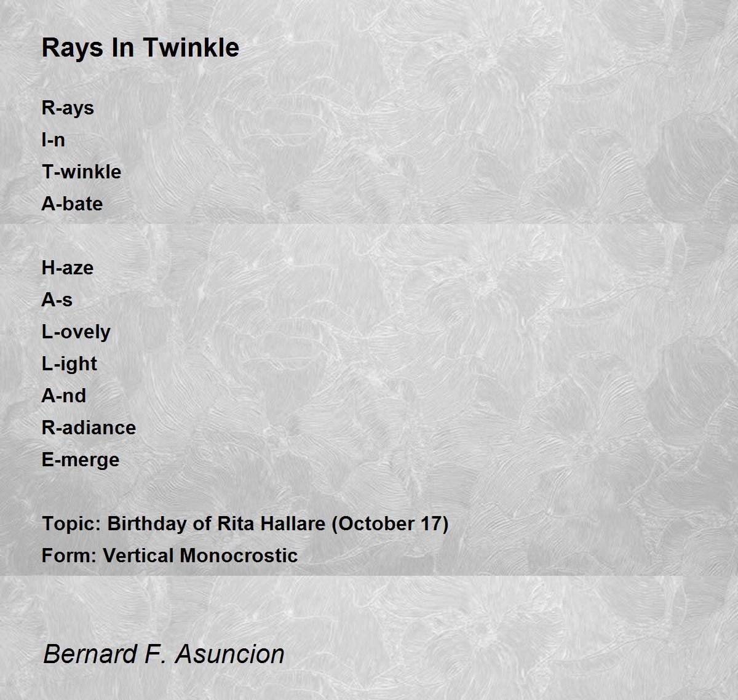Select the Form: Vertical Monocrostic line
738x700 pixels.
pyautogui.click(x=170, y=555)
